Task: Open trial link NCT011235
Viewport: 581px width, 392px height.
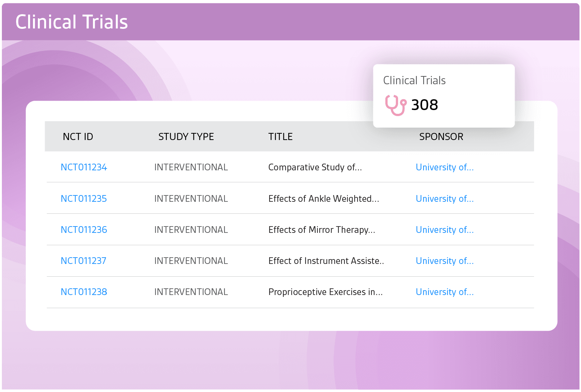Action: pos(84,199)
